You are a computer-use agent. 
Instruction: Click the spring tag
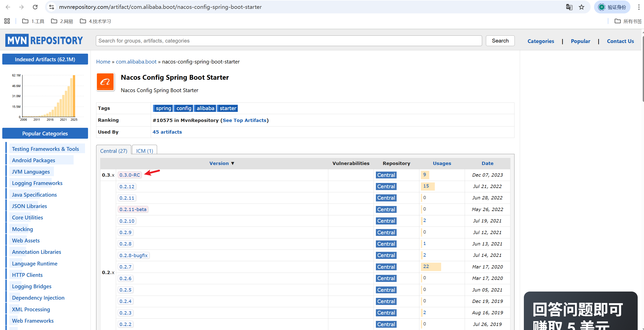click(x=163, y=108)
